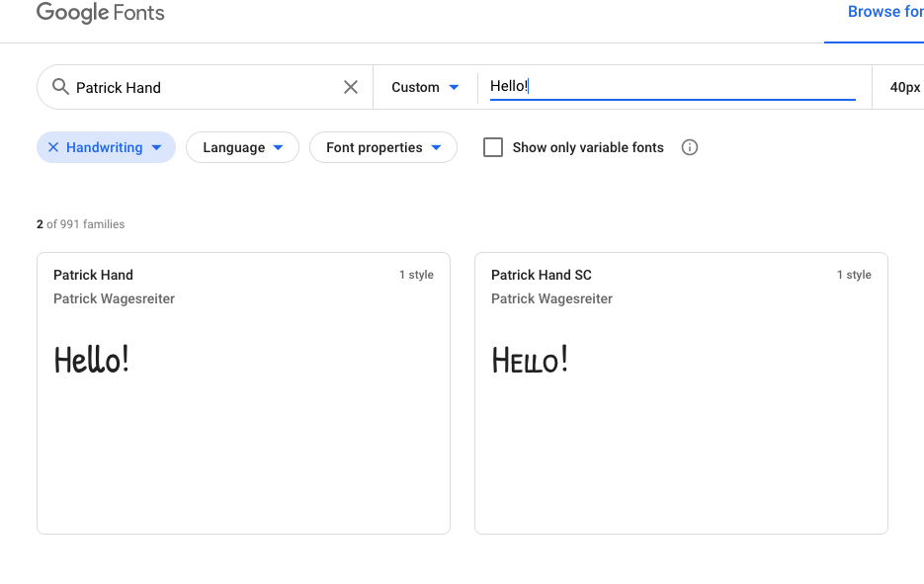Click the Hello! preview text field
The height and width of the screenshot is (584, 924).
(672, 87)
